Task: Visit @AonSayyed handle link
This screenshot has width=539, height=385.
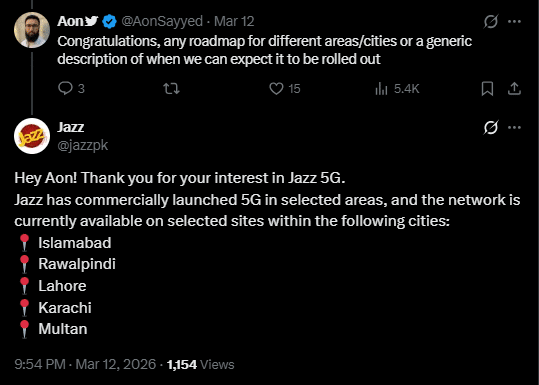Action: pos(162,22)
